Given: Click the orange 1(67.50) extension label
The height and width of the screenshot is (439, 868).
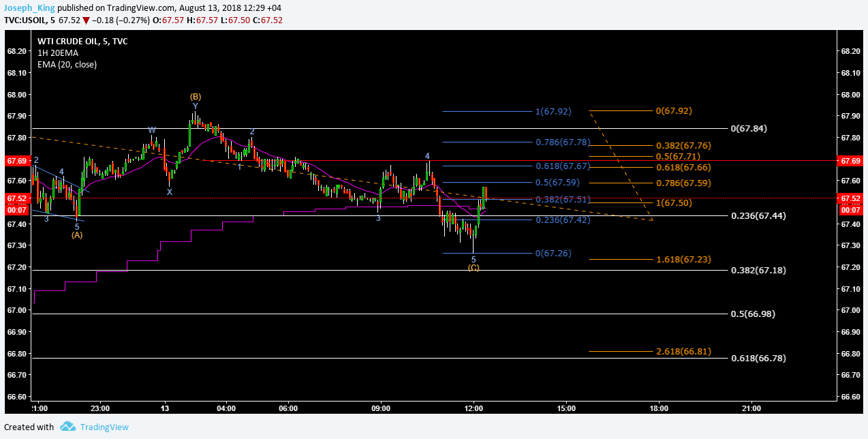Looking at the screenshot, I should (x=675, y=203).
